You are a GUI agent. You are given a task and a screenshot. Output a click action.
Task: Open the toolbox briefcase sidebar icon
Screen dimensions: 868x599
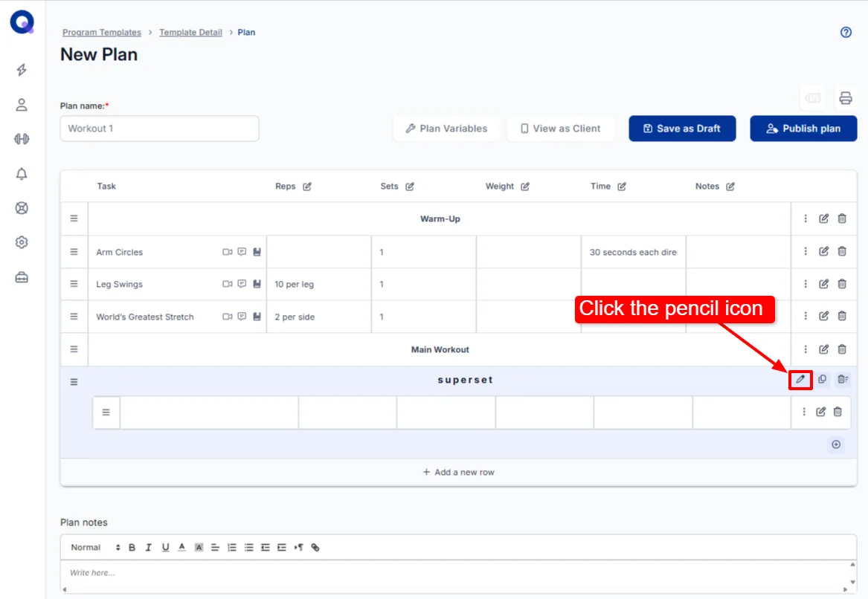pyautogui.click(x=22, y=277)
